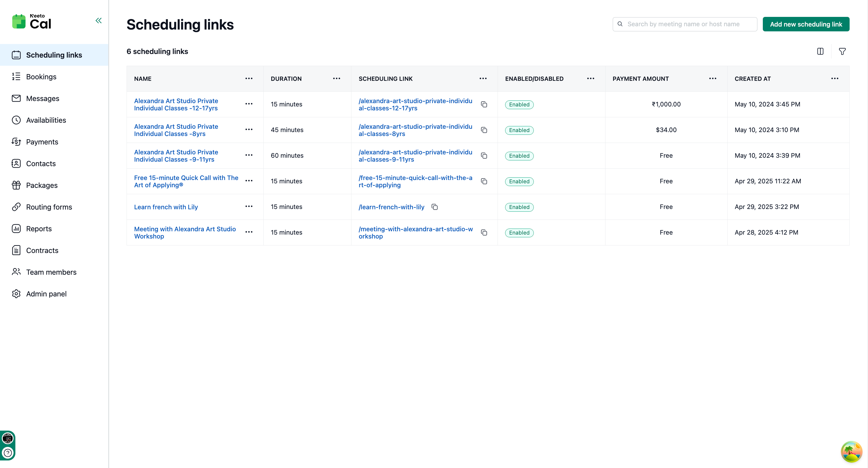Open row actions for Learn french with Lily
The width and height of the screenshot is (868, 468).
pyautogui.click(x=249, y=206)
